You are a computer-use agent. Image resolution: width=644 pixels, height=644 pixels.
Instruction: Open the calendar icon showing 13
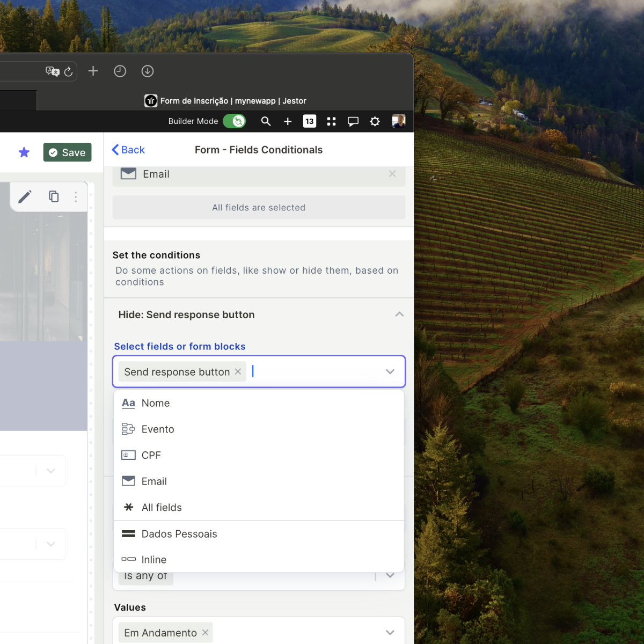(x=310, y=121)
